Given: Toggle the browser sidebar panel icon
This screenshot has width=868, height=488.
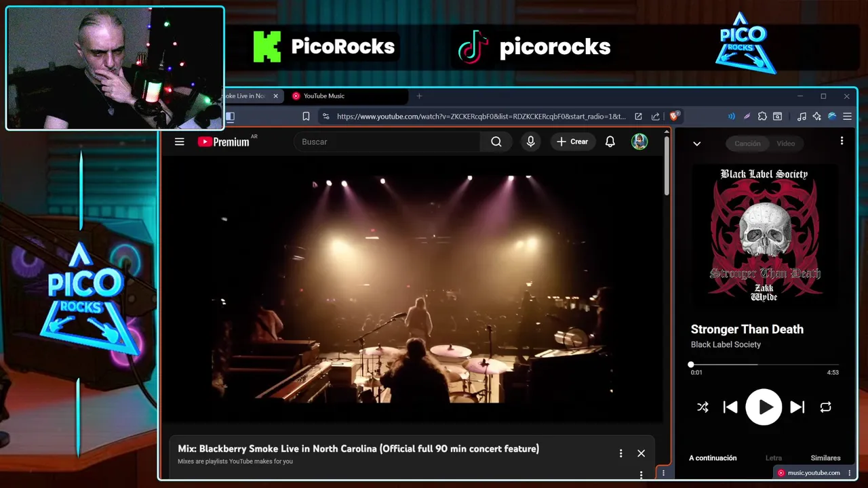Looking at the screenshot, I should click(x=230, y=117).
